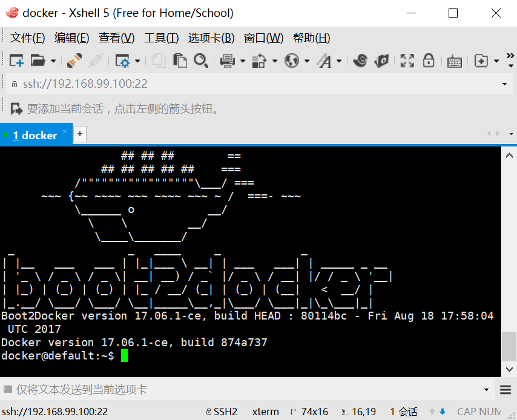Click the Copy toolbar icon
This screenshot has height=420, width=517.
(159, 61)
